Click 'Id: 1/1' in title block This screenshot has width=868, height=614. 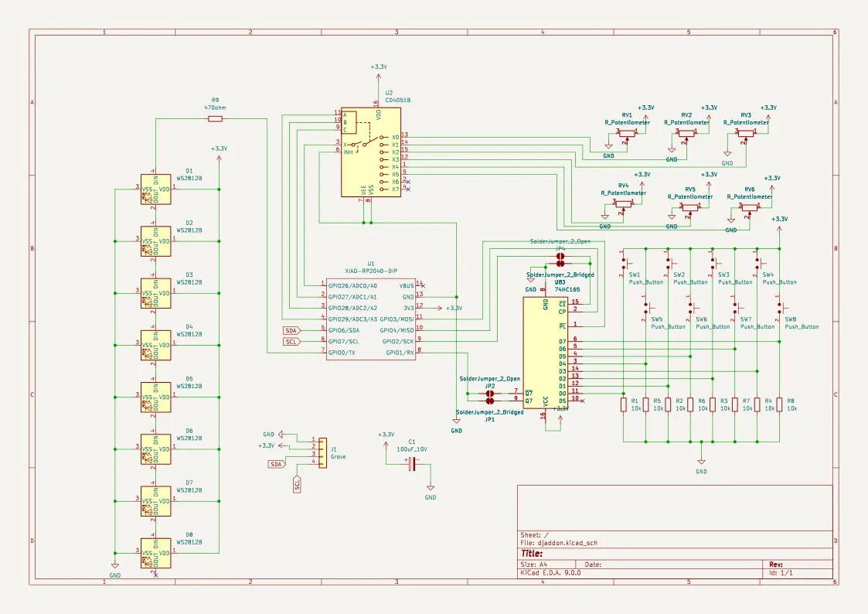[x=781, y=573]
